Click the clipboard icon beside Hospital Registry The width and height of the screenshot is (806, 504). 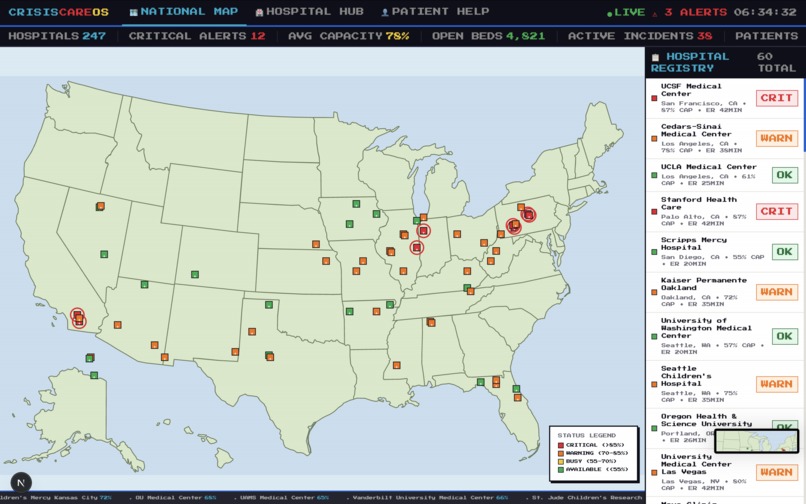pyautogui.click(x=655, y=57)
